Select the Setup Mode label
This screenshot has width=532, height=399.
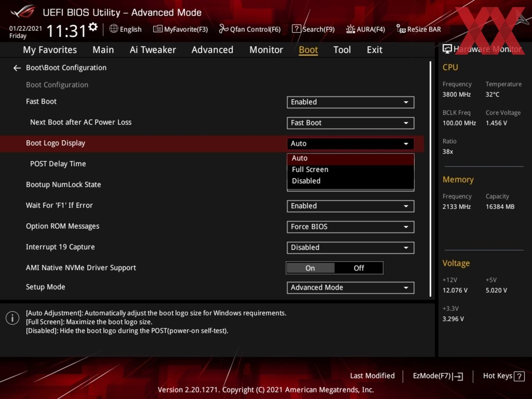point(45,287)
